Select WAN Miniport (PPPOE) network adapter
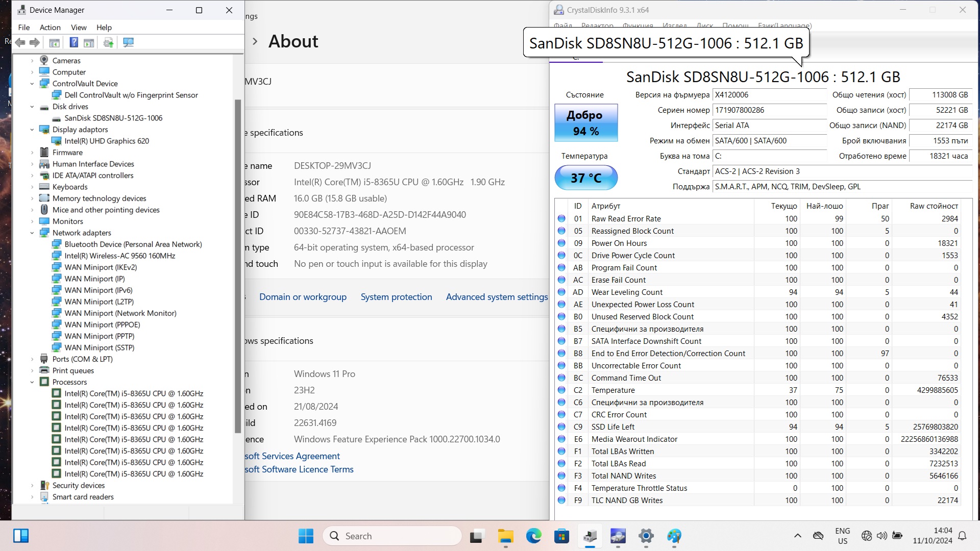Viewport: 980px width, 551px height. point(102,324)
